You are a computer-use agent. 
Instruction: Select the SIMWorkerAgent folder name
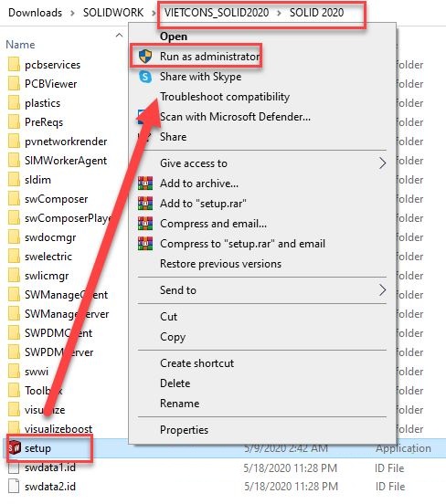(x=66, y=161)
